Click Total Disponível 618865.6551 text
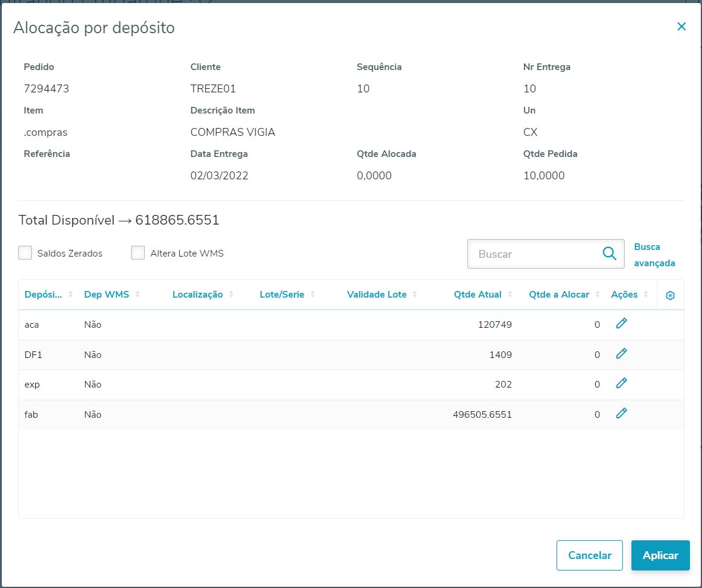Screen dimensions: 702x588 coord(119,220)
